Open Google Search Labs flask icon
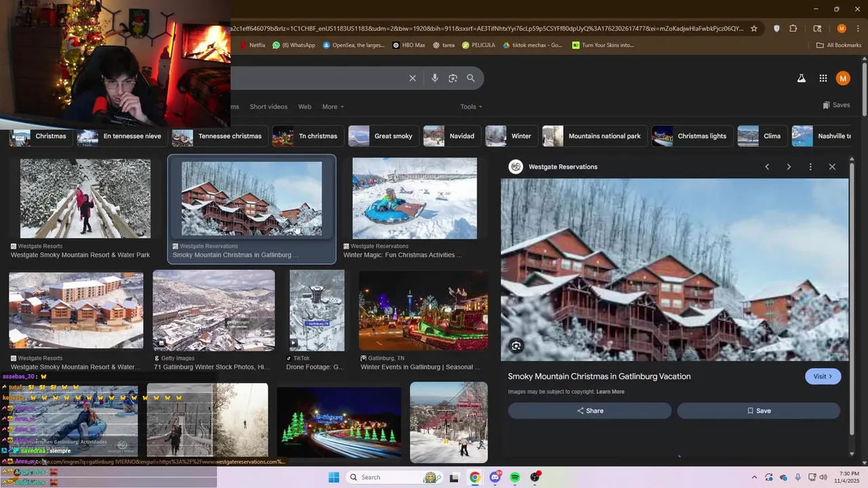 click(801, 79)
